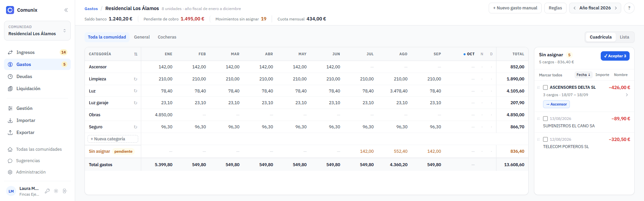Click the Gastos breadcrumb link
Viewport: 644px width, 201px height.
point(91,9)
